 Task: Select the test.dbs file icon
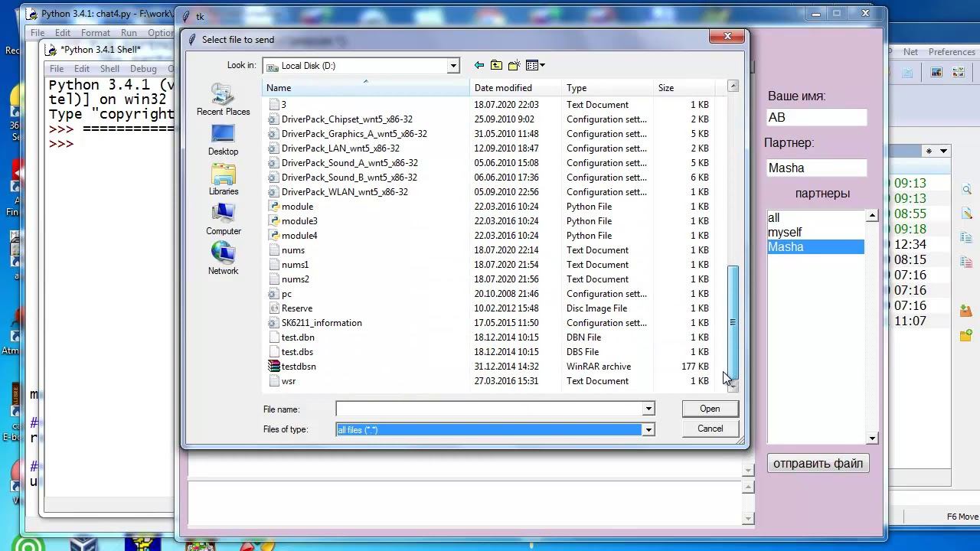pyautogui.click(x=274, y=352)
